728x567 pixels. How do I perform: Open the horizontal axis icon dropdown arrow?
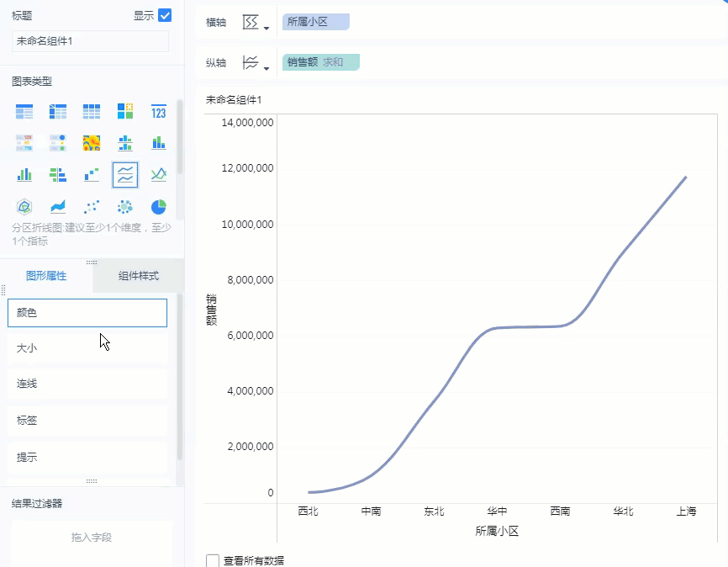tap(266, 29)
